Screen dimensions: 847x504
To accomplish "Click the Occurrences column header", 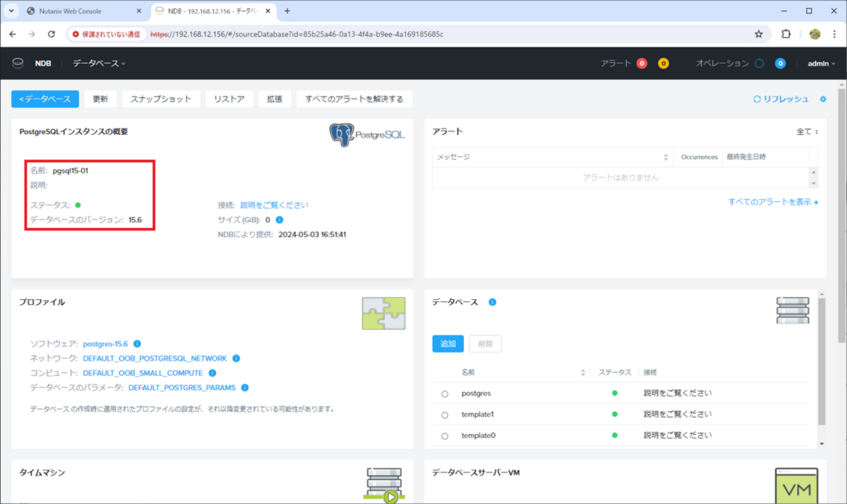I will [x=699, y=157].
